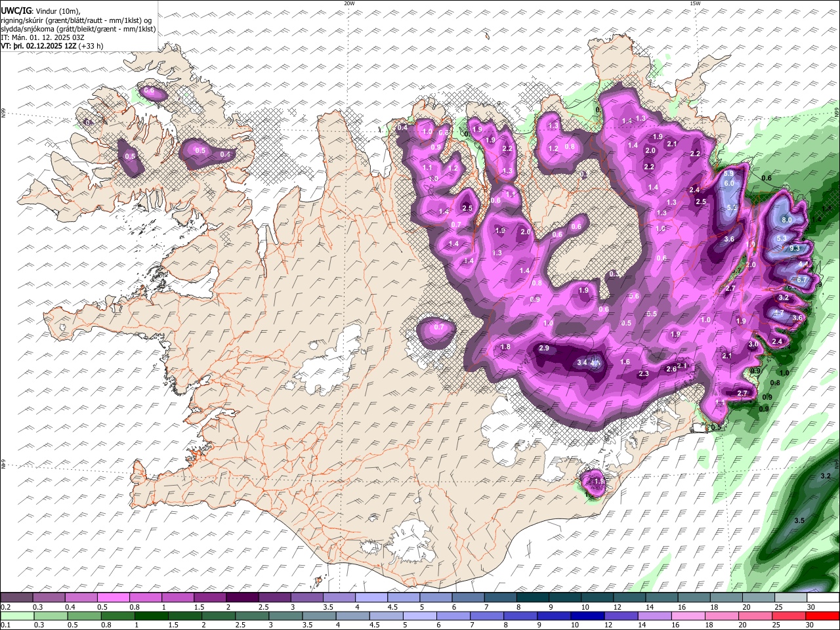Click the '2.6' snowfall value on the map
Screen dimensions: 840x630
tap(671, 369)
